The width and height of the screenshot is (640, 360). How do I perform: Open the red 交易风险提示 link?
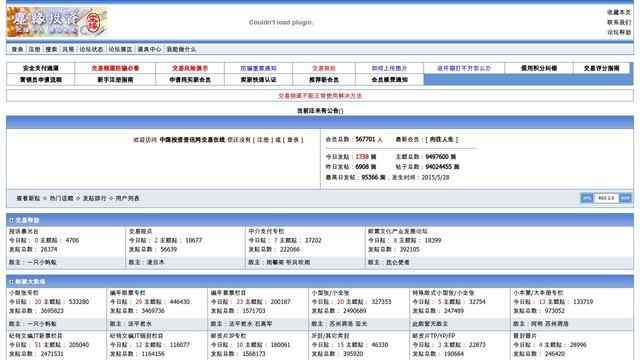click(190, 68)
